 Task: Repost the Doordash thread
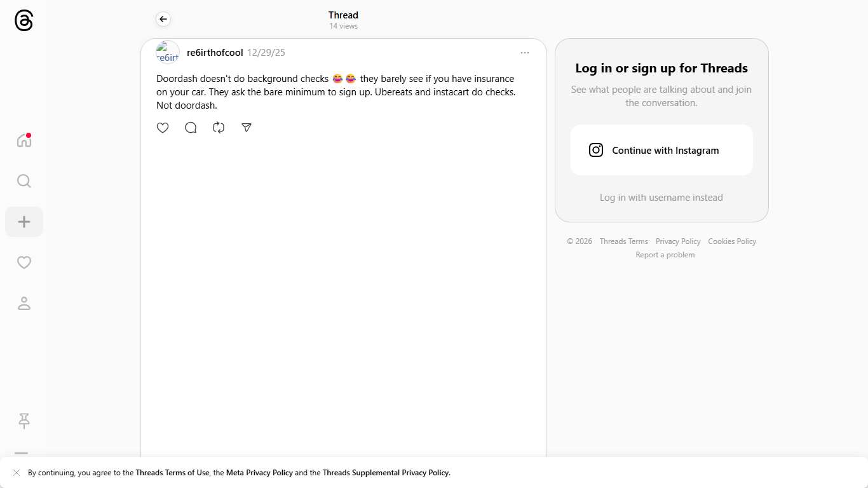coord(219,128)
